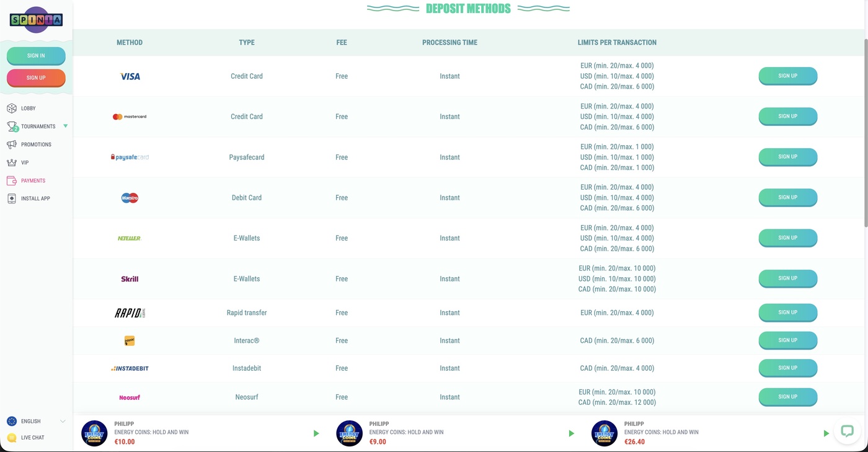The height and width of the screenshot is (452, 868).
Task: Select the Rapid transfer logo
Action: click(130, 313)
